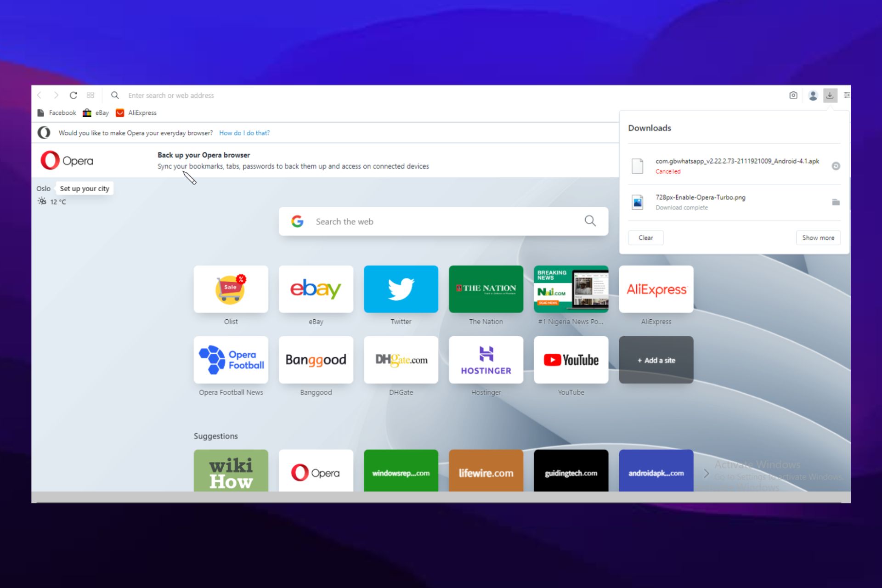The height and width of the screenshot is (588, 882).
Task: Click the Oslo city label
Action: [44, 188]
